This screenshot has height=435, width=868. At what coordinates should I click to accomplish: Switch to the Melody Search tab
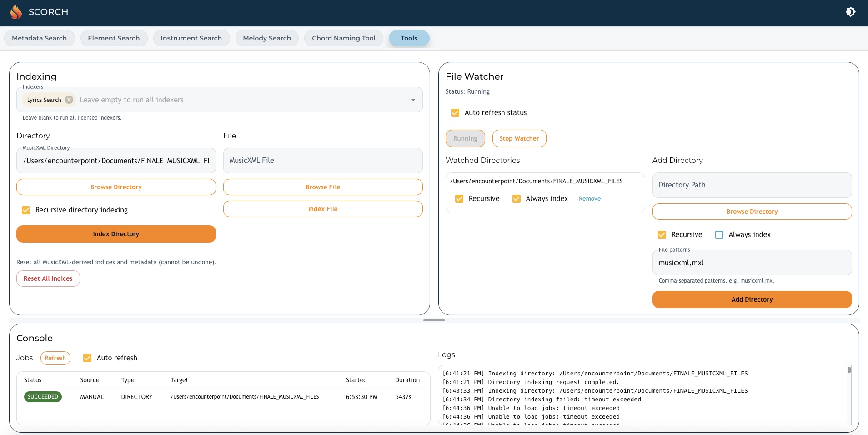(266, 38)
